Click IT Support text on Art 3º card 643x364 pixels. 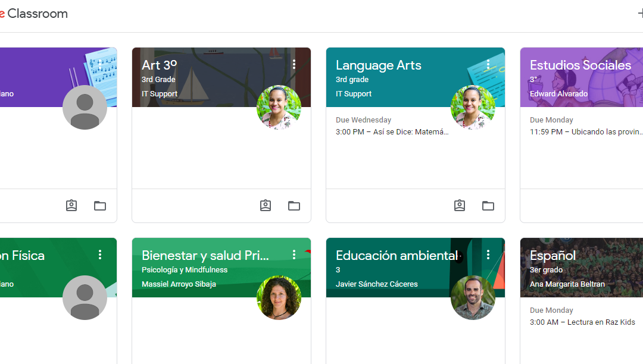[160, 94]
